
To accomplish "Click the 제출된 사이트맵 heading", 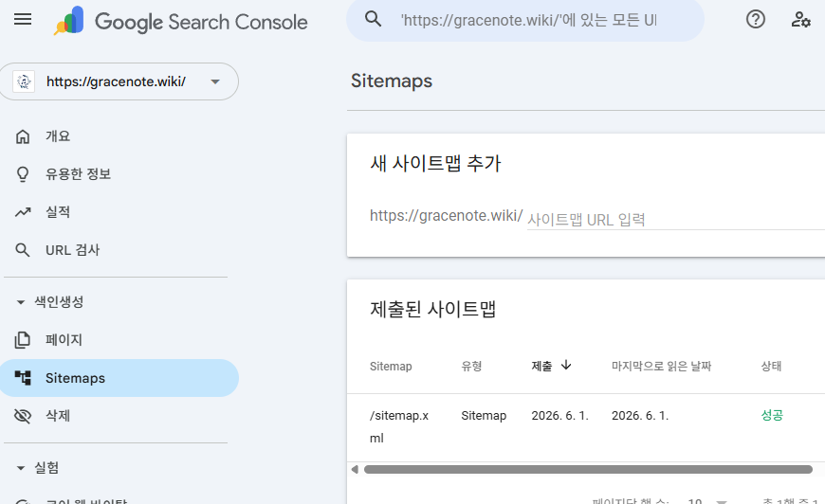I will (x=433, y=309).
